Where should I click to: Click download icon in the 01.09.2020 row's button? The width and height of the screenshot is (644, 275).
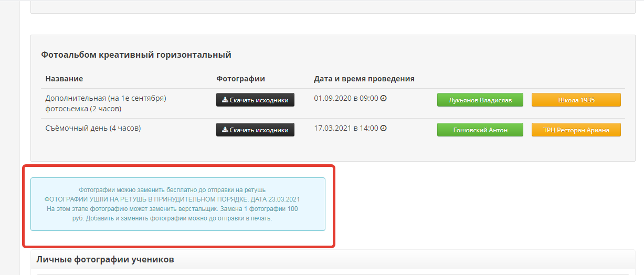click(225, 100)
